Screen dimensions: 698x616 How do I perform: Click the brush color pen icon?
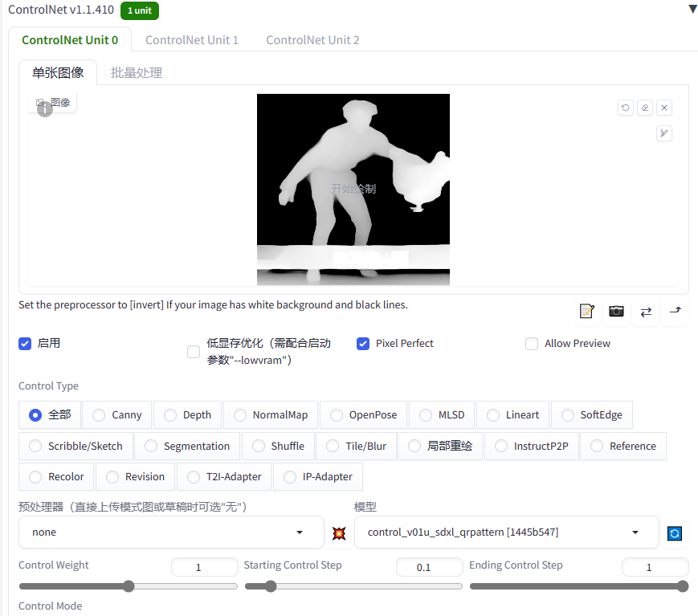pyautogui.click(x=664, y=133)
